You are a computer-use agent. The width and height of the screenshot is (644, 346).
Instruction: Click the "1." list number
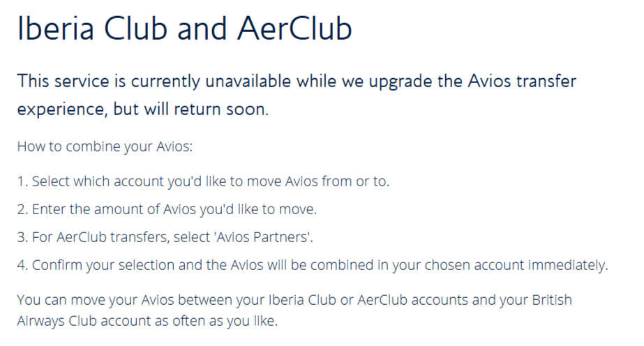[x=22, y=181]
